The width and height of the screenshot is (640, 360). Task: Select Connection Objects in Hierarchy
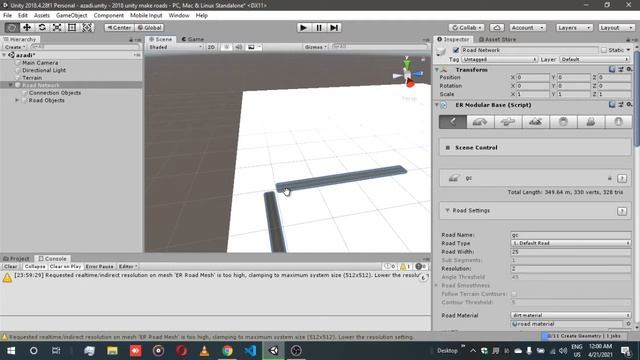pyautogui.click(x=55, y=93)
